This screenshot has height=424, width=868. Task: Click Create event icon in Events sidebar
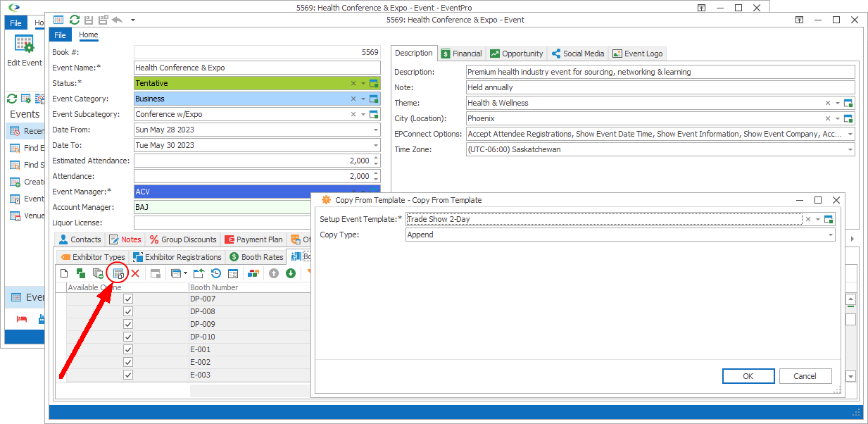(x=15, y=182)
